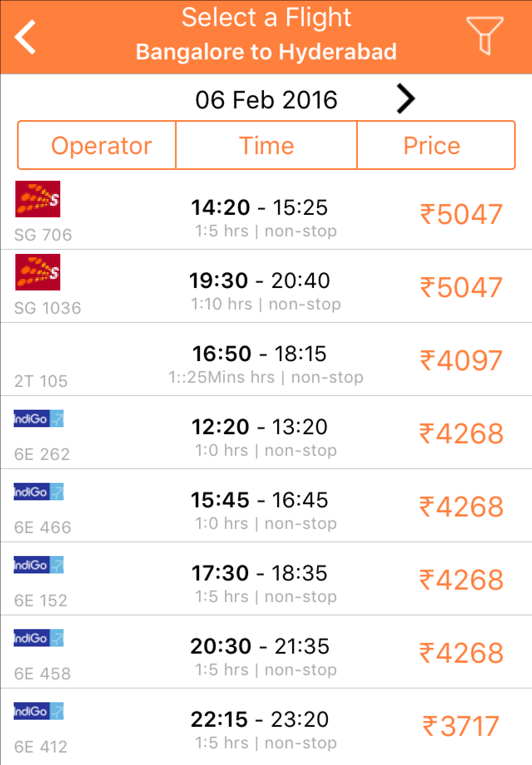Click SpiceJet logo for SG 1036

tap(38, 272)
